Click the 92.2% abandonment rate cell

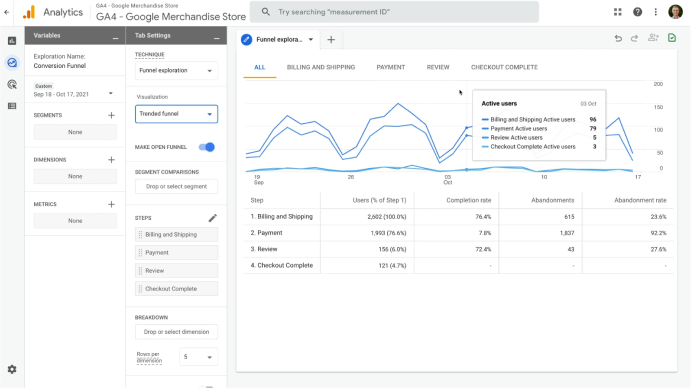pos(658,233)
